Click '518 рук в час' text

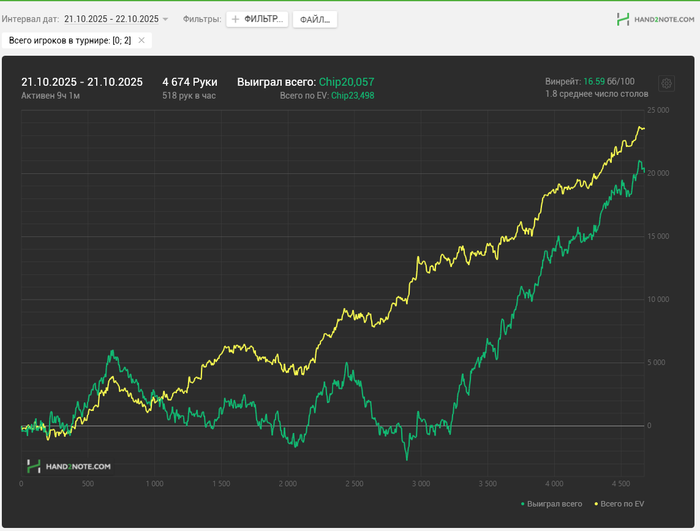[x=189, y=96]
